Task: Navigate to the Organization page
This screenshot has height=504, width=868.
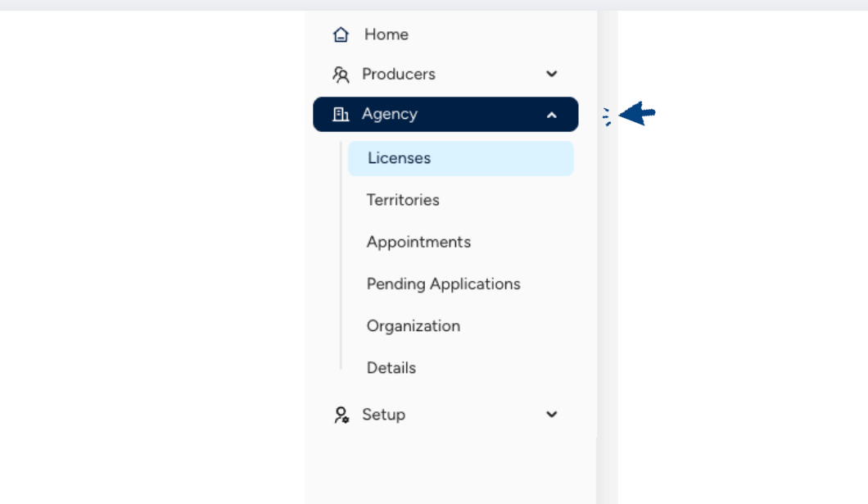Action: pyautogui.click(x=414, y=326)
